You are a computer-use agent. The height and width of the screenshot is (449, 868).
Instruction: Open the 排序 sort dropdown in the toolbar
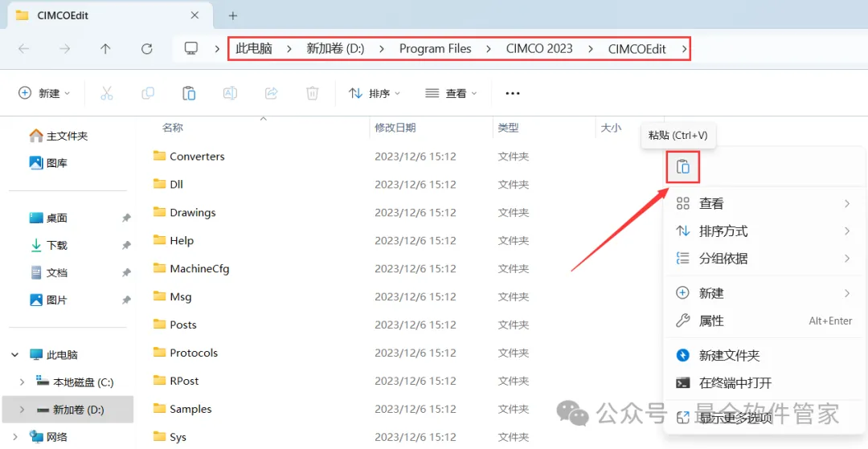point(375,93)
